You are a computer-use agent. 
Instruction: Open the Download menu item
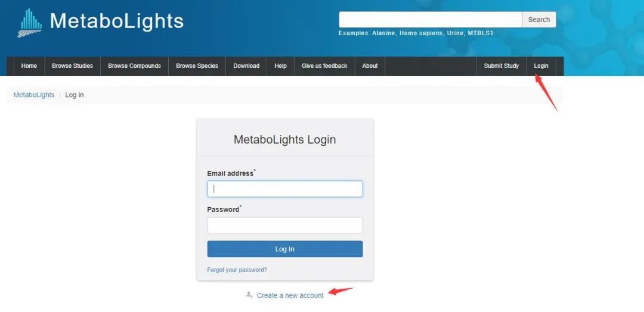coord(246,66)
